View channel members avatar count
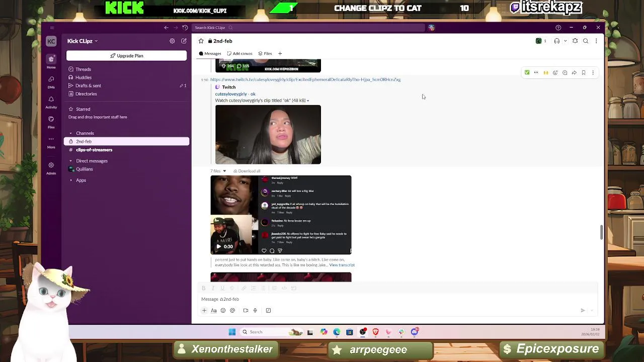This screenshot has height=362, width=644. pyautogui.click(x=541, y=41)
